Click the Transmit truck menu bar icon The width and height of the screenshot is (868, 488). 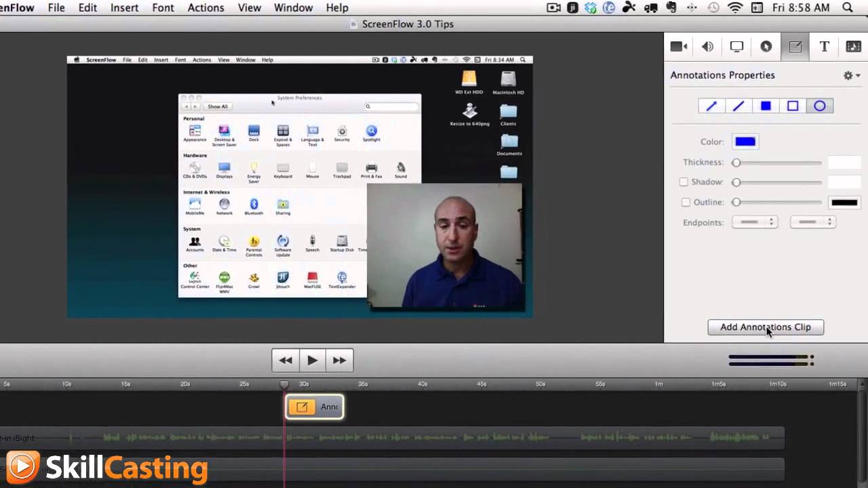pos(650,7)
